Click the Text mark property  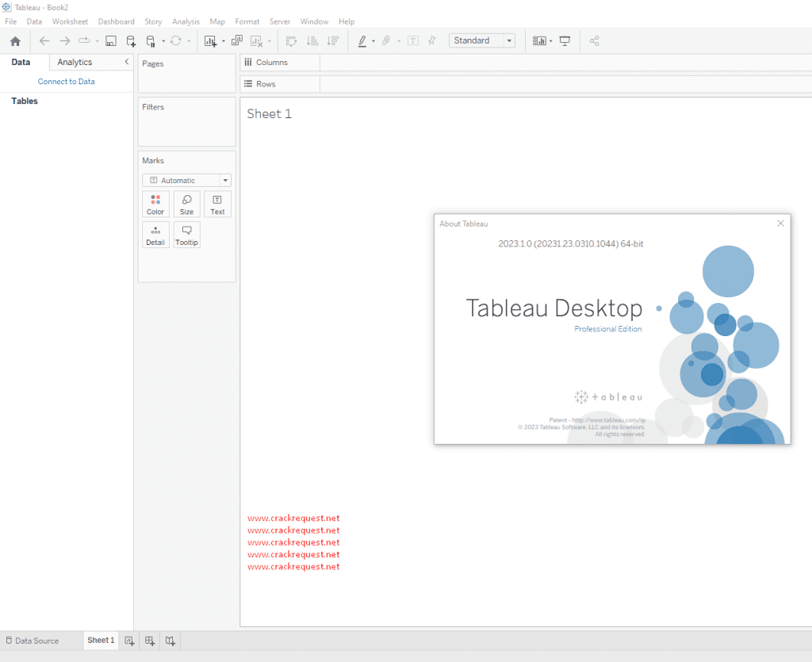point(217,204)
